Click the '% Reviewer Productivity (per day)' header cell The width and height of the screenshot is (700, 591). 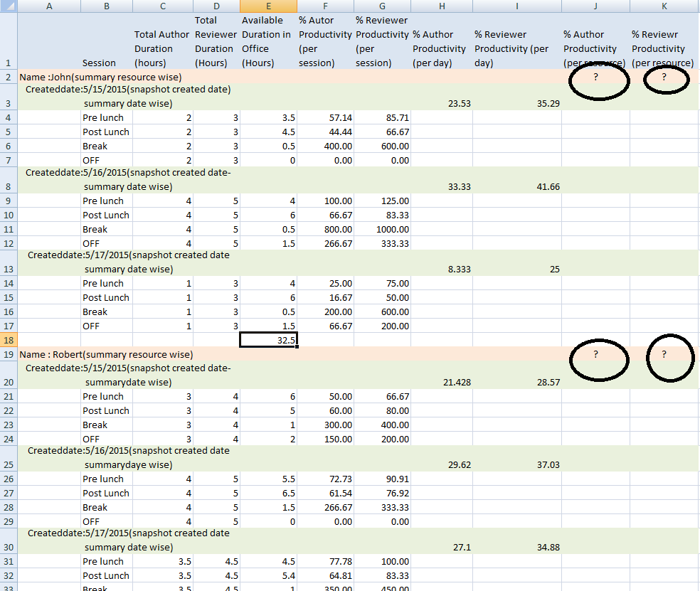pyautogui.click(x=516, y=48)
